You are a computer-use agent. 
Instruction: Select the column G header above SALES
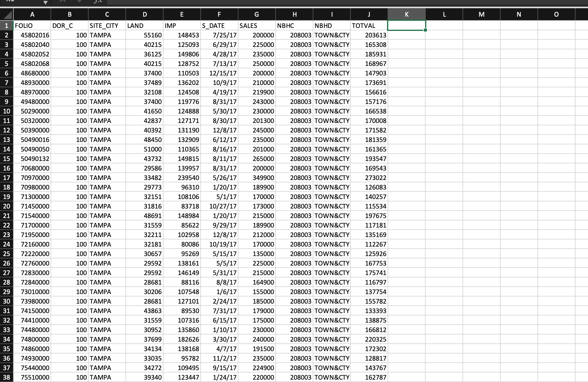pyautogui.click(x=256, y=14)
